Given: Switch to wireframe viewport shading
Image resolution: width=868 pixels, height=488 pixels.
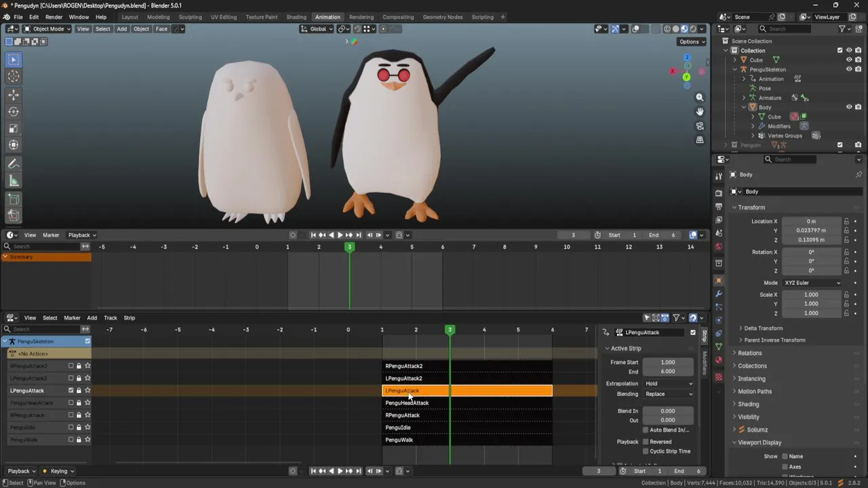Looking at the screenshot, I should (x=667, y=28).
